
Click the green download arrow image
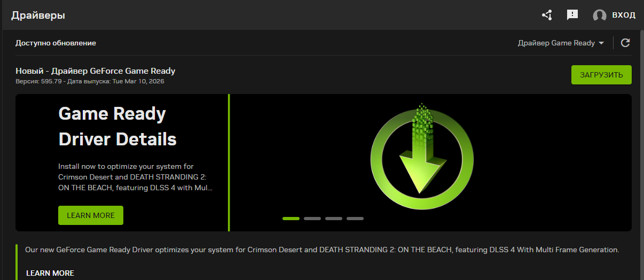(x=422, y=157)
